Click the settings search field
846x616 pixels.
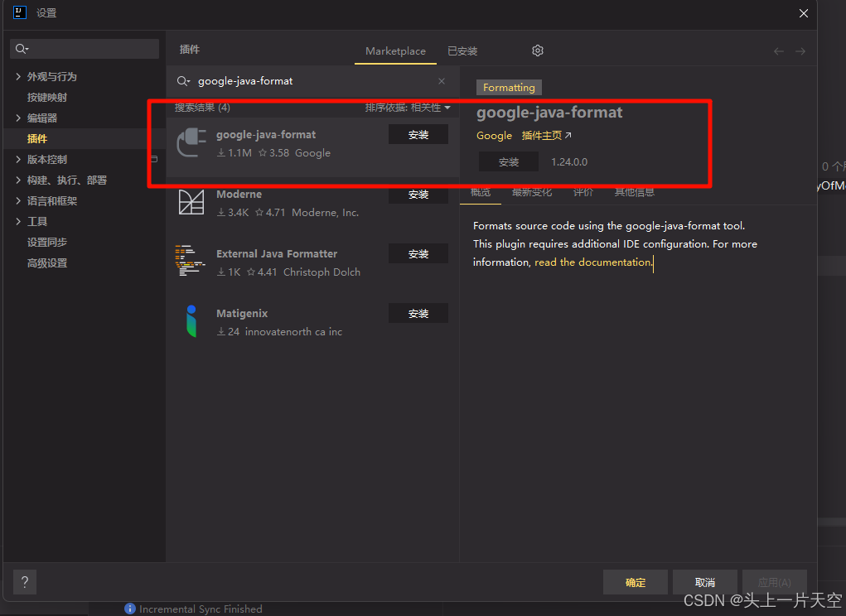click(x=85, y=49)
